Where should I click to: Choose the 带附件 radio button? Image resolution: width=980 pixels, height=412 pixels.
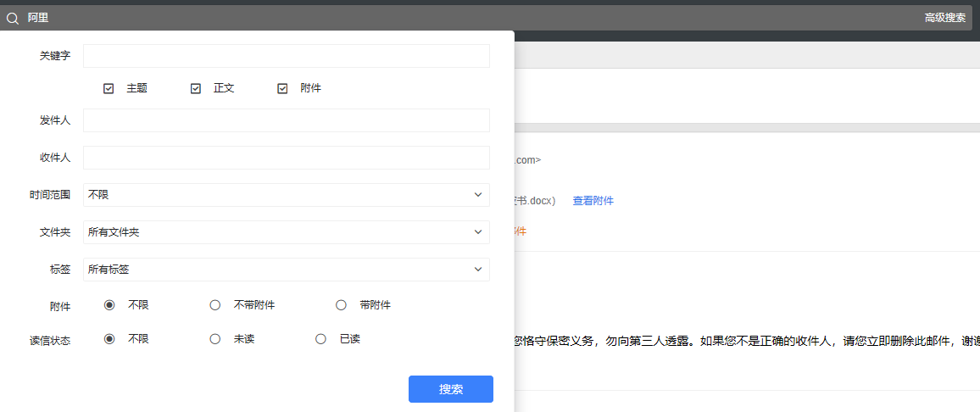pos(341,305)
